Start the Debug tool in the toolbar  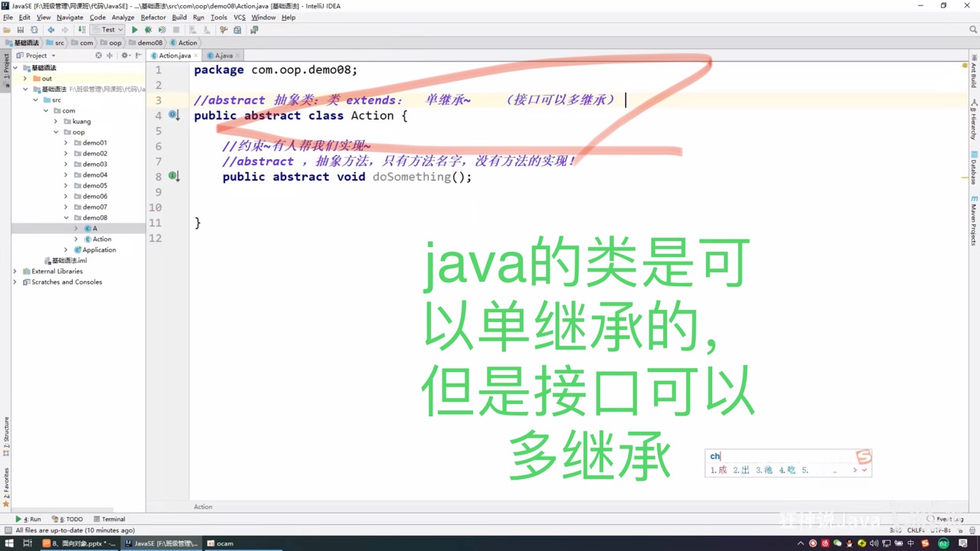pyautogui.click(x=149, y=29)
